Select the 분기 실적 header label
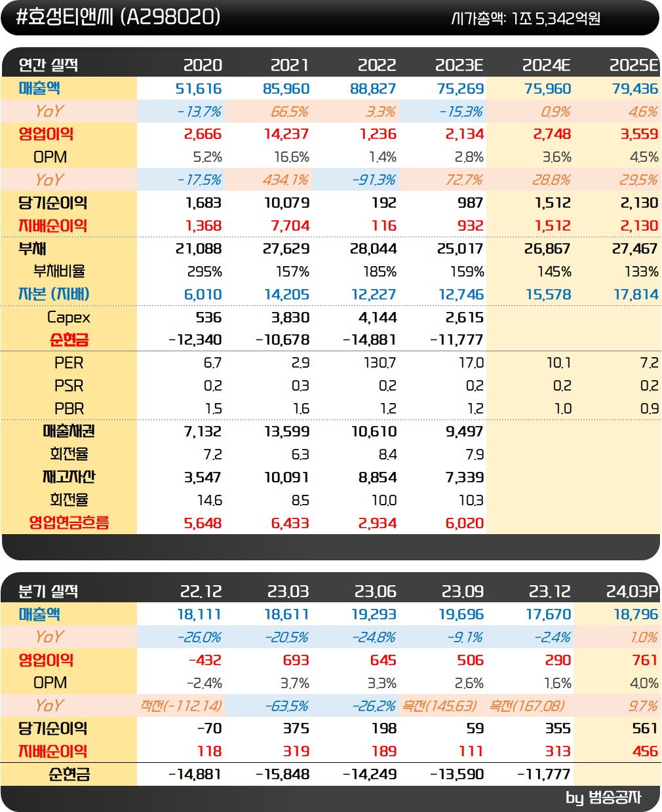 [49, 591]
